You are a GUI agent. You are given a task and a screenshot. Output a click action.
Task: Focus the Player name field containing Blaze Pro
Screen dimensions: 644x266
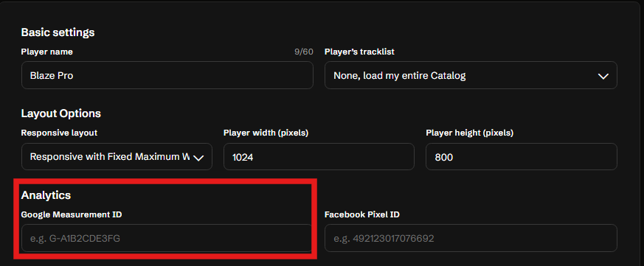tap(167, 75)
